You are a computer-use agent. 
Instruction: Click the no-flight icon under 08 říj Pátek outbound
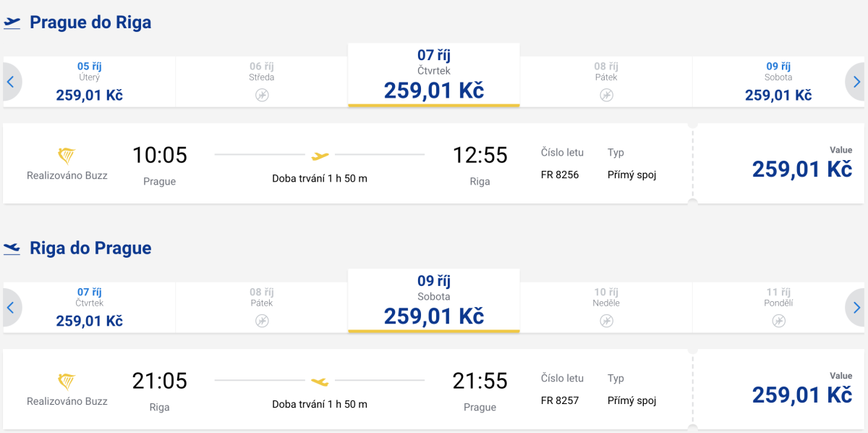(x=606, y=95)
